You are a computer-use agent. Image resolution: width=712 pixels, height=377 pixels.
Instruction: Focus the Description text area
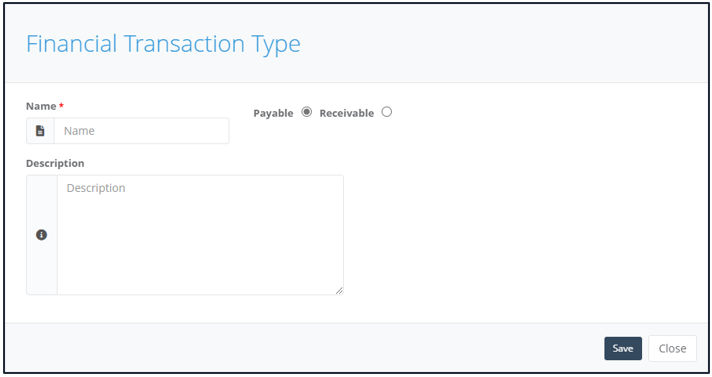point(200,235)
